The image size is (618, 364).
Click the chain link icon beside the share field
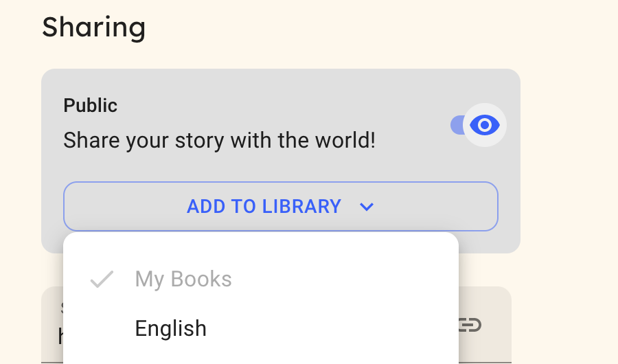coord(470,325)
